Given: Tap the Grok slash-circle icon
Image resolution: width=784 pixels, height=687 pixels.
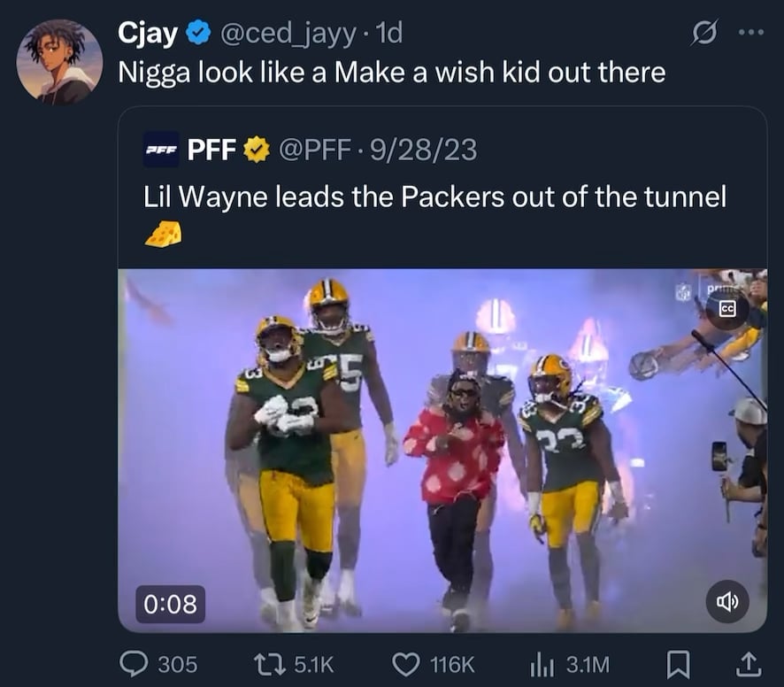Looking at the screenshot, I should pyautogui.click(x=703, y=34).
